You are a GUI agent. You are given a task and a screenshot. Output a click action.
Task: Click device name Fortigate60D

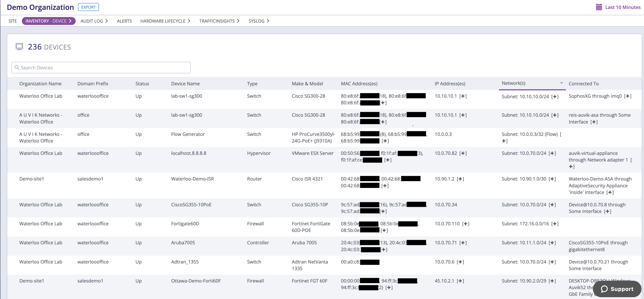[185, 224]
